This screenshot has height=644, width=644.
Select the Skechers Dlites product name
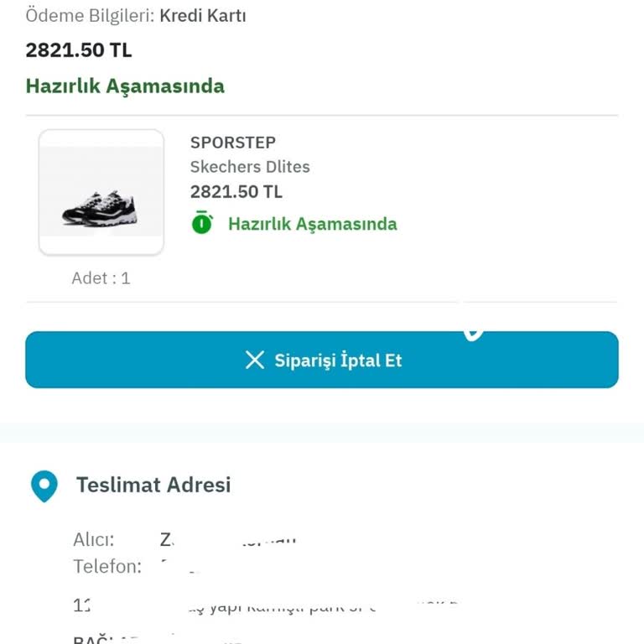[249, 167]
